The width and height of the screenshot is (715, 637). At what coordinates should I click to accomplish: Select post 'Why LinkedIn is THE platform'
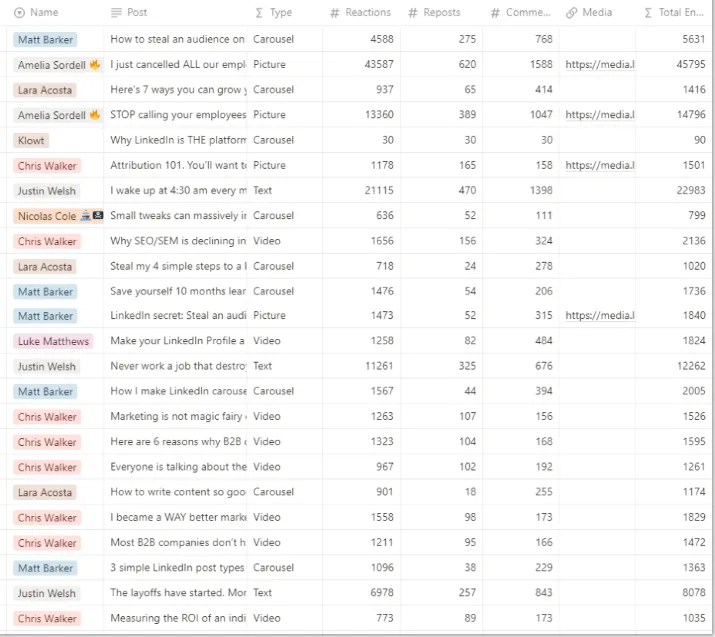pos(178,140)
